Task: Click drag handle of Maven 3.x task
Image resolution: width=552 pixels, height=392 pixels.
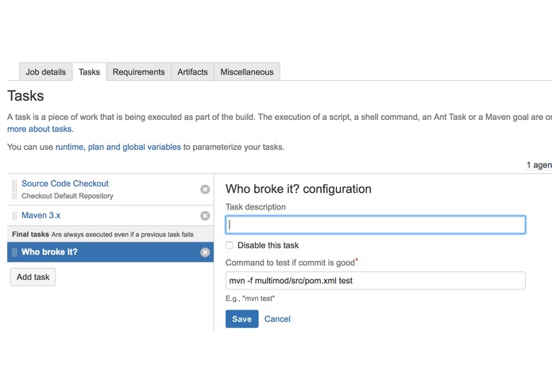Action: (x=14, y=216)
